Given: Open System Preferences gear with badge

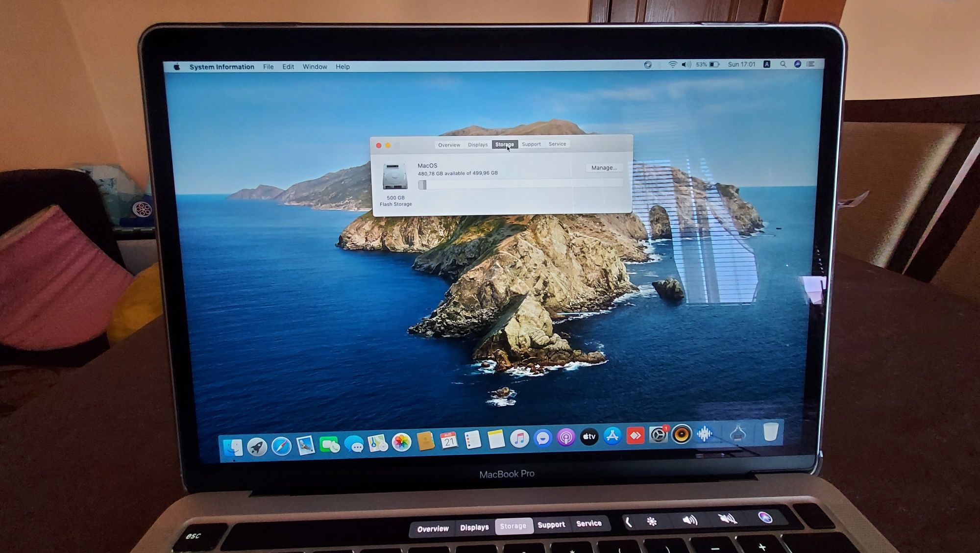Looking at the screenshot, I should pyautogui.click(x=658, y=434).
